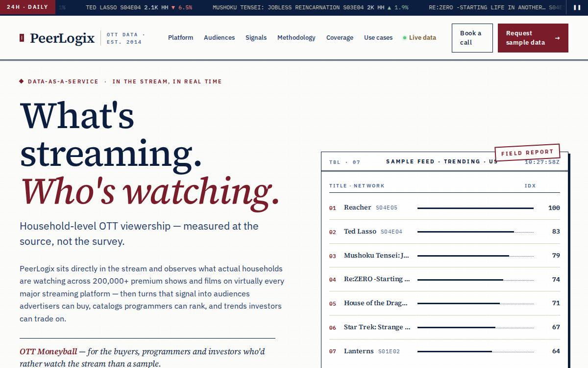Select the Star Trek: Strange row
Screen dimensions: 588x368
[x=444, y=327]
